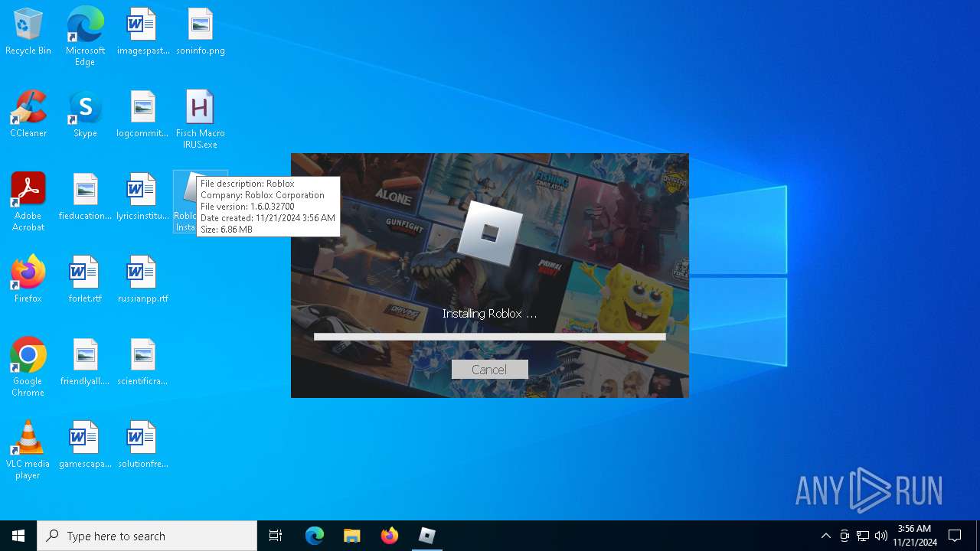Click the 'Installing Roblox ...' status text
The width and height of the screenshot is (980, 551).
489,314
